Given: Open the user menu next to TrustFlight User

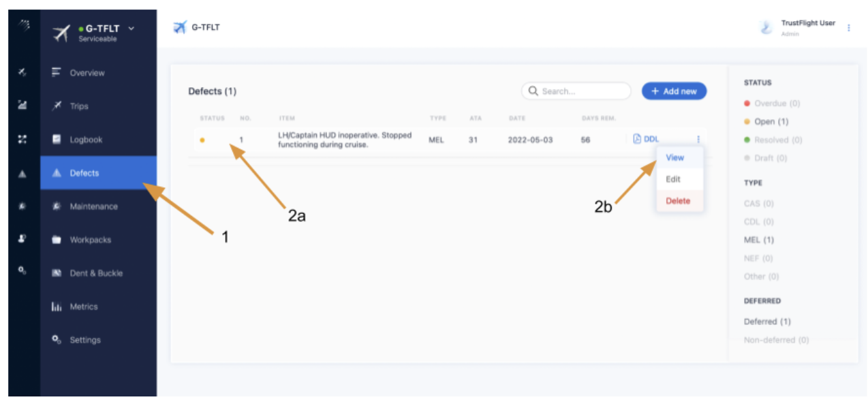Looking at the screenshot, I should pos(848,28).
